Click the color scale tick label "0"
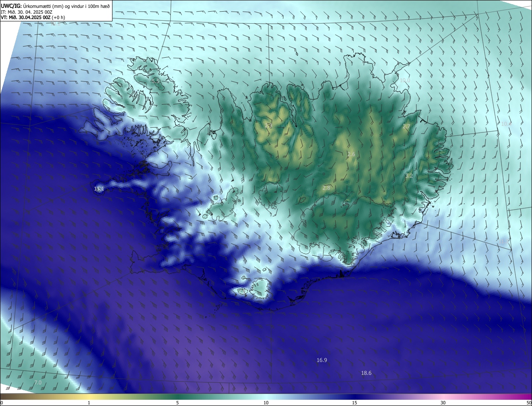 coord(2,403)
